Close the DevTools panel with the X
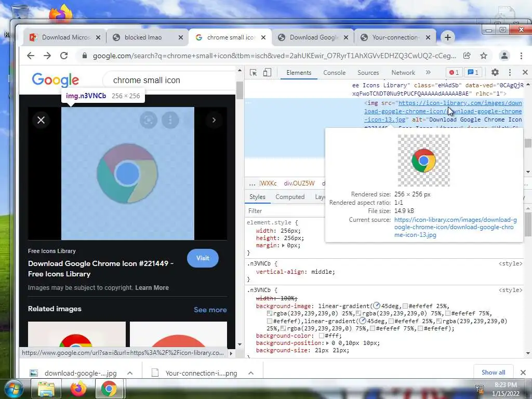The width and height of the screenshot is (532, 399). (x=525, y=72)
